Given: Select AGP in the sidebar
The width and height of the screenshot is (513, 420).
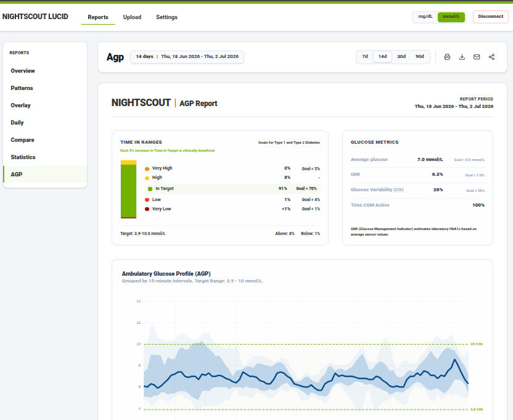Looking at the screenshot, I should coord(45,174).
